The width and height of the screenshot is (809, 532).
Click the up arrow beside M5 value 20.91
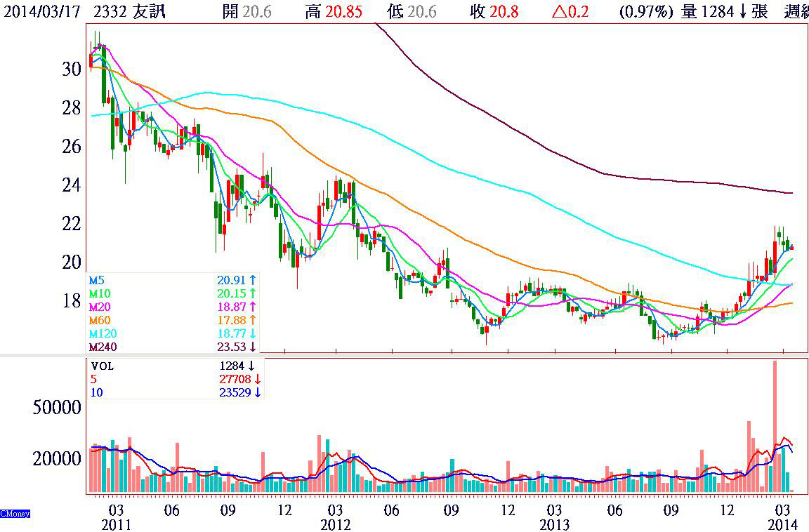[x=253, y=280]
